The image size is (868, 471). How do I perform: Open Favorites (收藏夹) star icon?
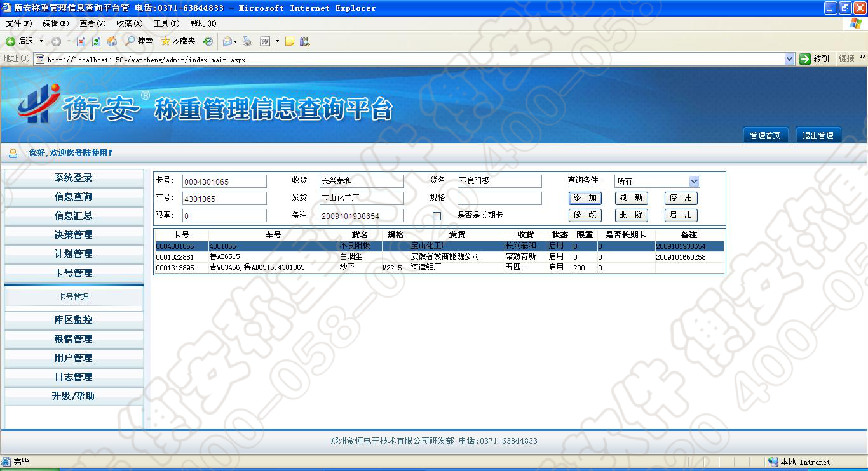[x=166, y=41]
